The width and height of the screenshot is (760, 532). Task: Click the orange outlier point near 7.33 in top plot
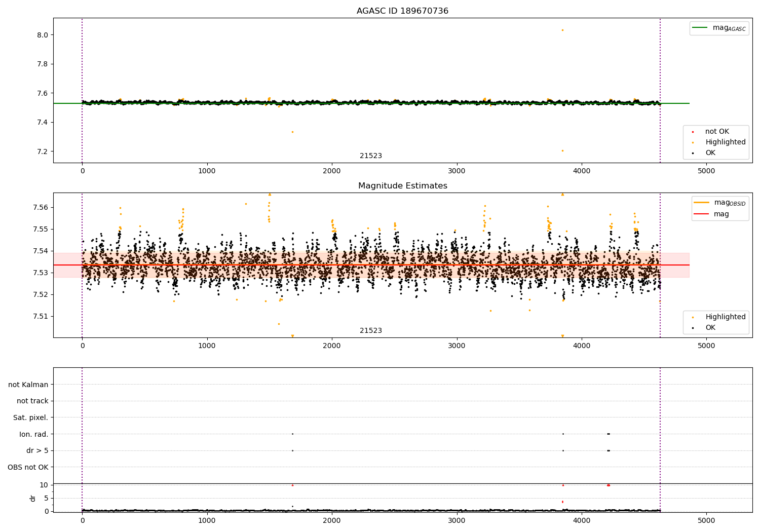[292, 132]
